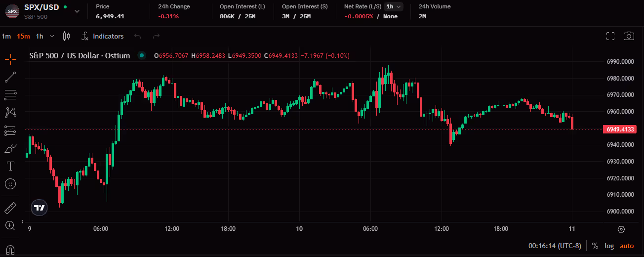
Task: Click the S&P 500 / US Dollar · Ostium title
Action: [80, 55]
